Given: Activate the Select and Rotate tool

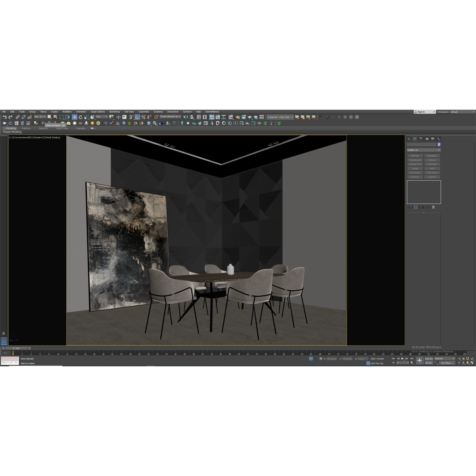Looking at the screenshot, I should click(81, 117).
